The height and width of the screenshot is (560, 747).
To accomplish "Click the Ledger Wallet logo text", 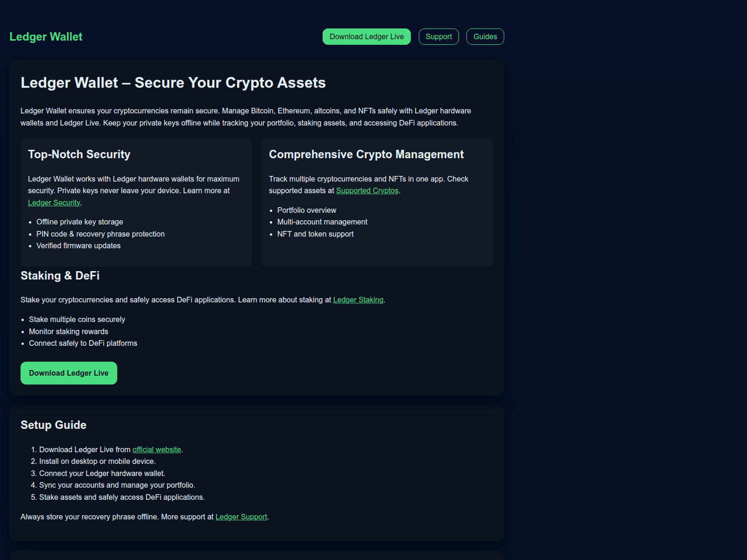I will point(46,37).
